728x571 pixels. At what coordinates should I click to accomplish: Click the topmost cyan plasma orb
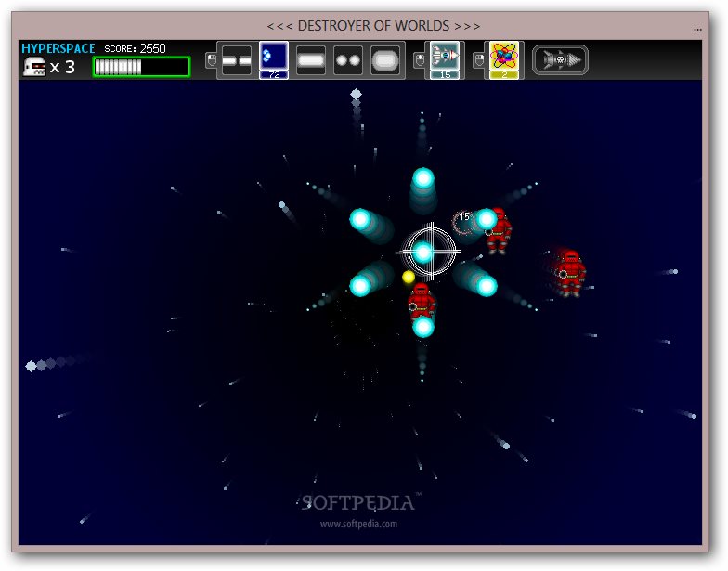(423, 178)
